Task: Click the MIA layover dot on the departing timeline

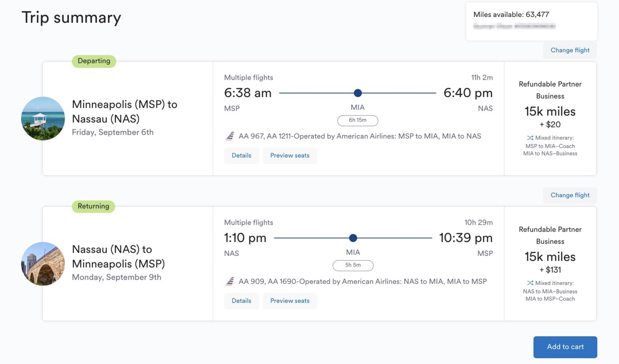Action: point(358,93)
